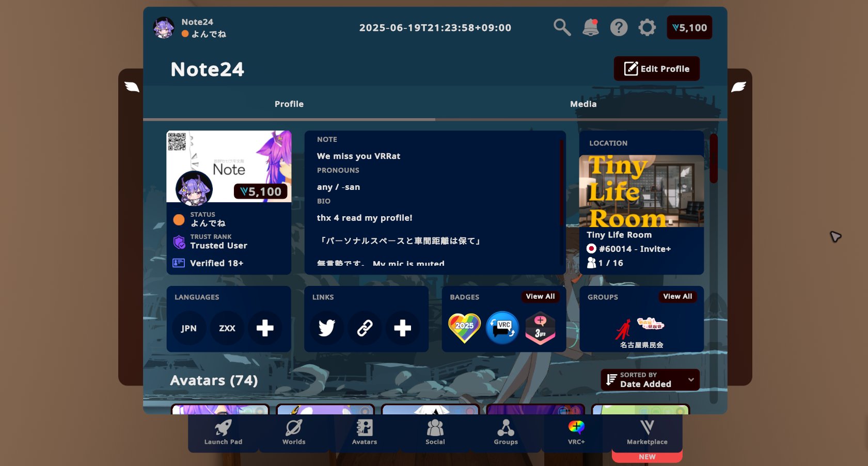Select the JPN language chip

pos(189,328)
